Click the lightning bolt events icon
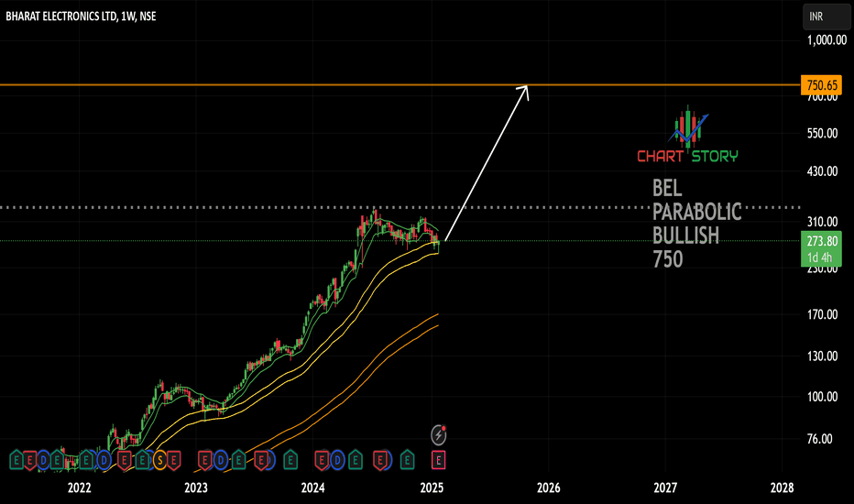Image resolution: width=854 pixels, height=504 pixels. (x=438, y=434)
